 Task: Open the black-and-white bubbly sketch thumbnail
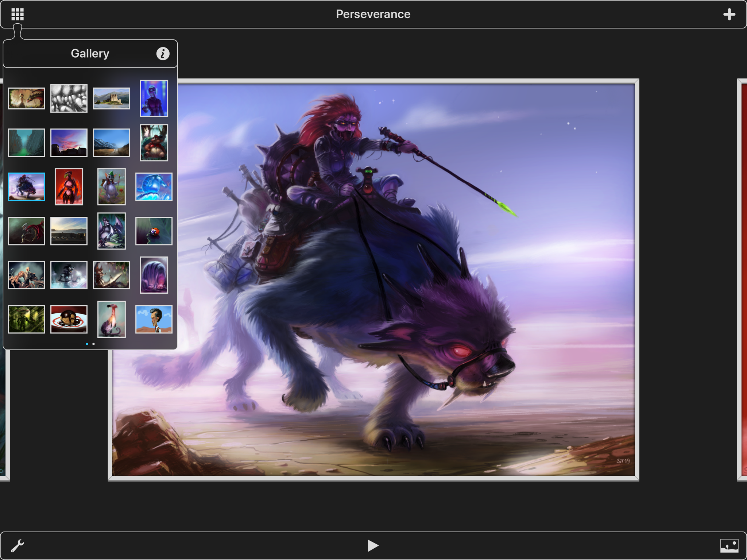69,99
